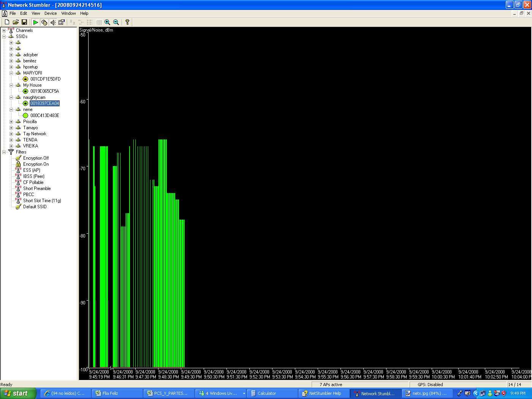
Task: Open the PCS_Y_PARTES taskbar window
Action: (x=169, y=393)
